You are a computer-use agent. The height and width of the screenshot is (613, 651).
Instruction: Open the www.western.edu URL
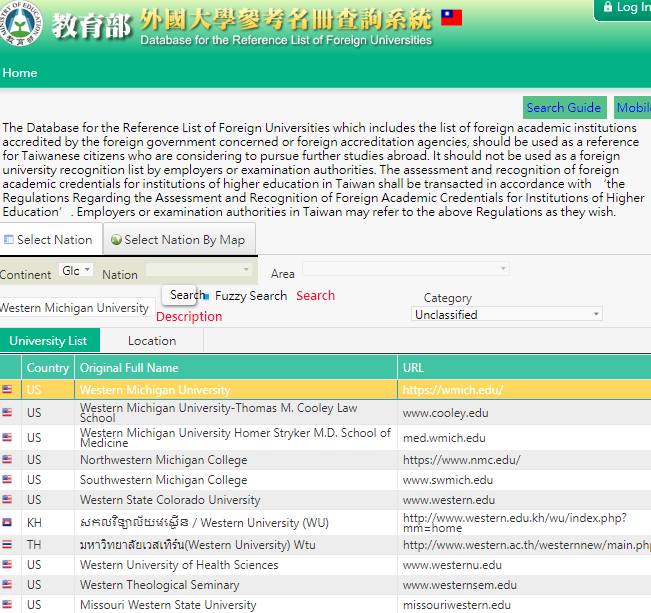point(449,500)
